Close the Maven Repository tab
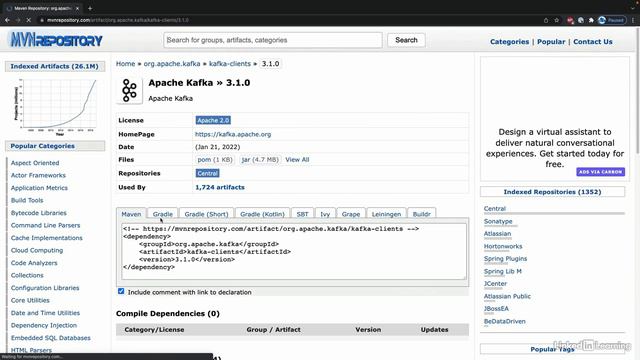 point(77,8)
